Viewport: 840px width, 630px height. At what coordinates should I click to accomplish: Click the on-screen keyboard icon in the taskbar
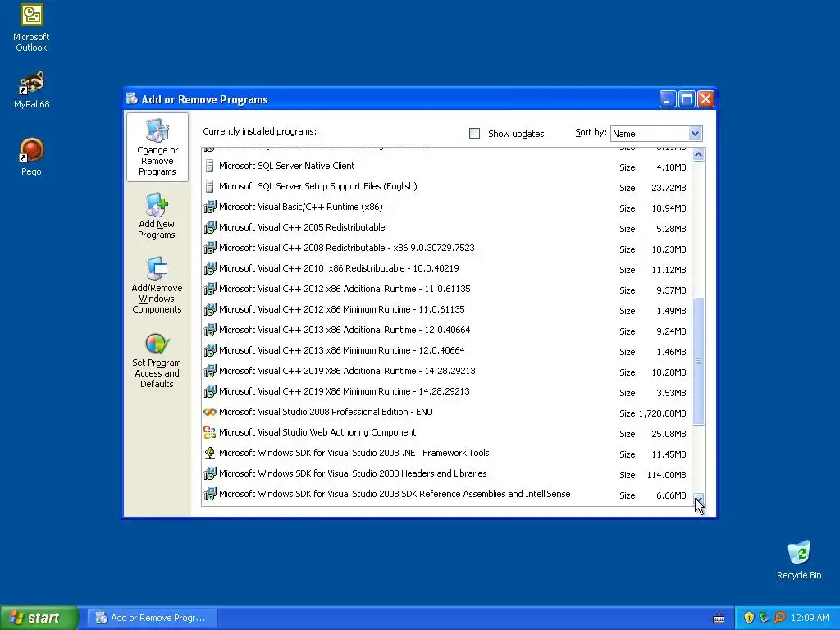click(x=719, y=619)
